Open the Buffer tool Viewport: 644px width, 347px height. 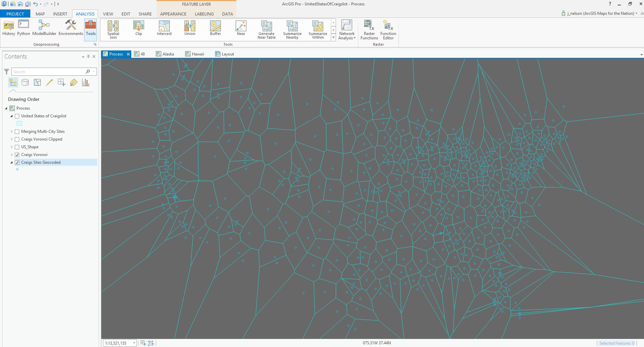215,28
